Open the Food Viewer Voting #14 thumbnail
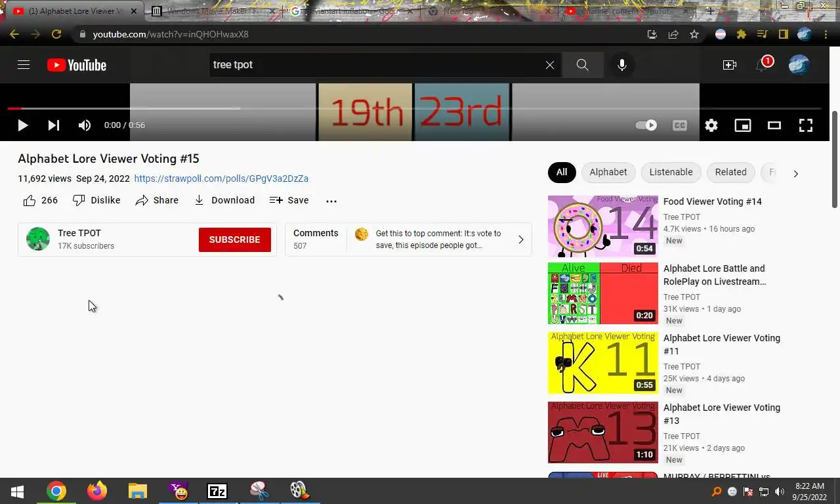Viewport: 840px width, 504px height. pyautogui.click(x=603, y=226)
